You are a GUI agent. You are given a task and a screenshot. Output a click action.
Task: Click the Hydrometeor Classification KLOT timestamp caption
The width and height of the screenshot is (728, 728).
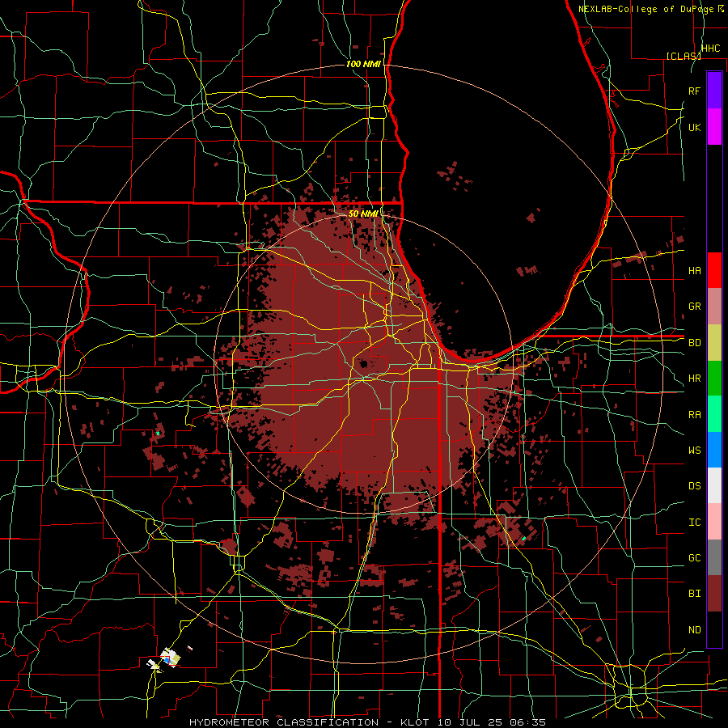(x=367, y=722)
